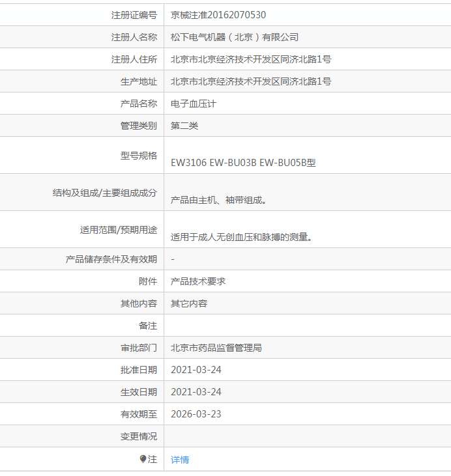Select attachment value 产品技术要求
Viewport: 451px width, 476px height.
click(198, 281)
